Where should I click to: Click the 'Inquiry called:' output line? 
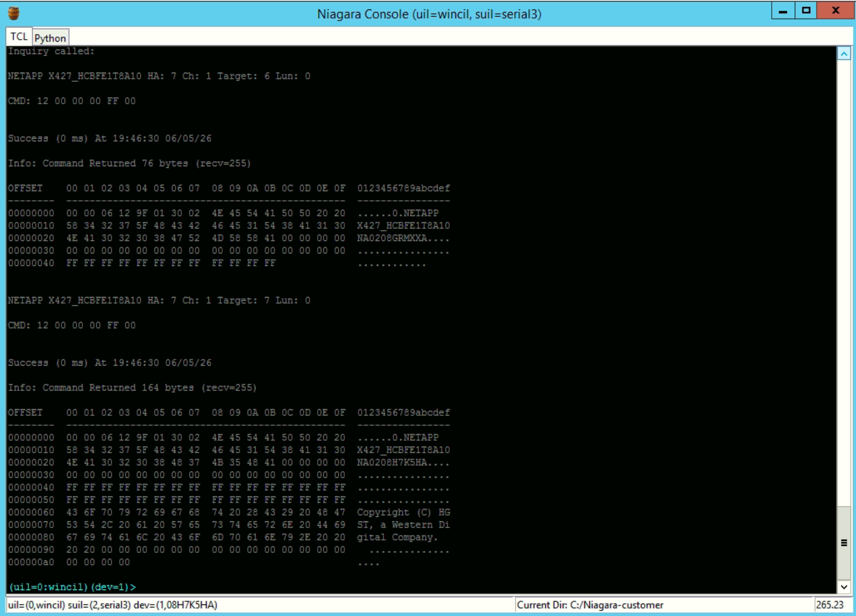tap(51, 51)
